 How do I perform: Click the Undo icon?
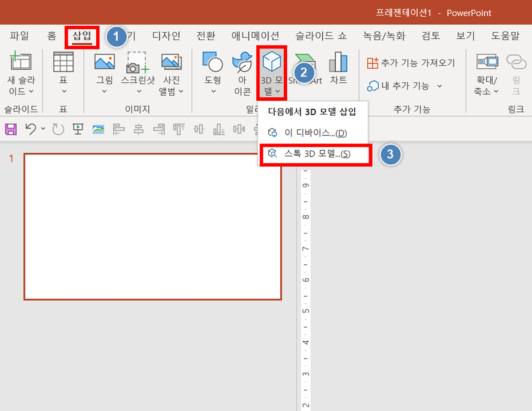click(x=30, y=129)
